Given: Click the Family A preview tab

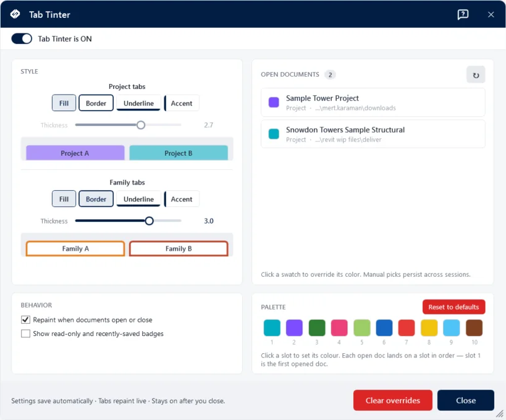Looking at the screenshot, I should point(75,249).
